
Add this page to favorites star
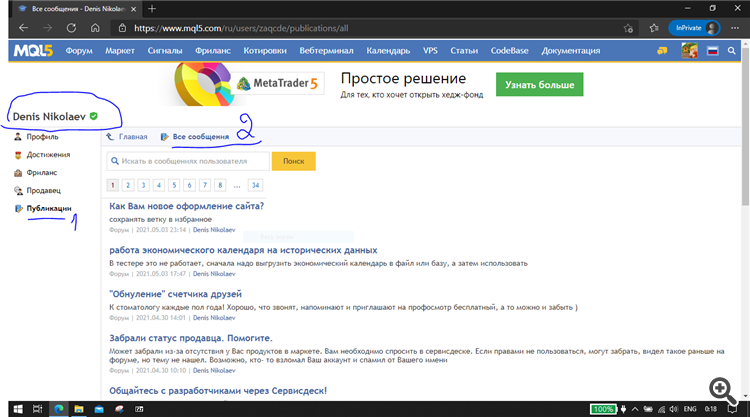pos(628,28)
